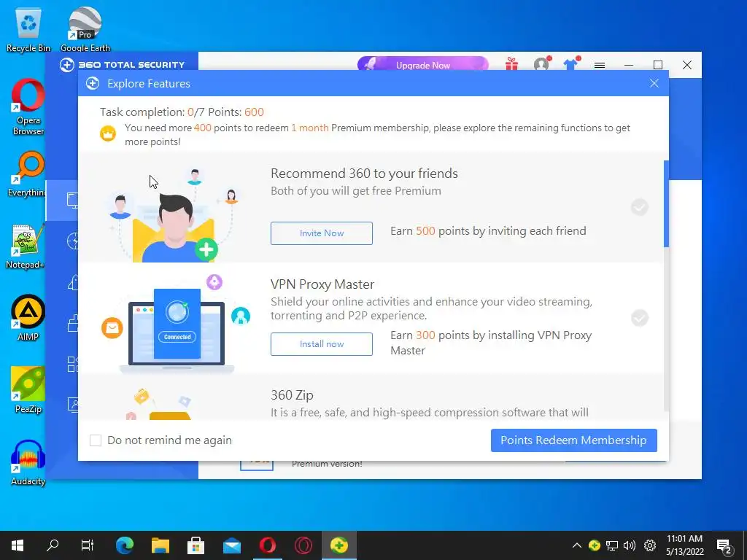Open Points Redeem Membership
This screenshot has width=747, height=560.
(x=573, y=440)
